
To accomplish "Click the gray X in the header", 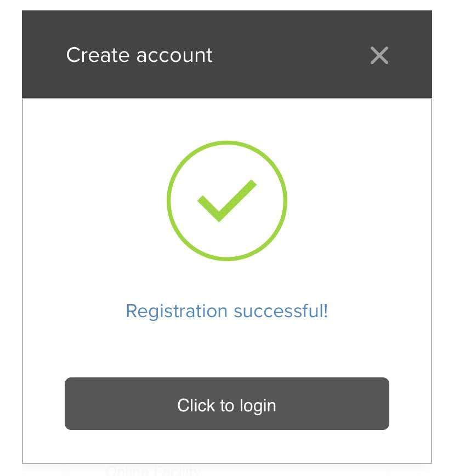I will tap(379, 55).
